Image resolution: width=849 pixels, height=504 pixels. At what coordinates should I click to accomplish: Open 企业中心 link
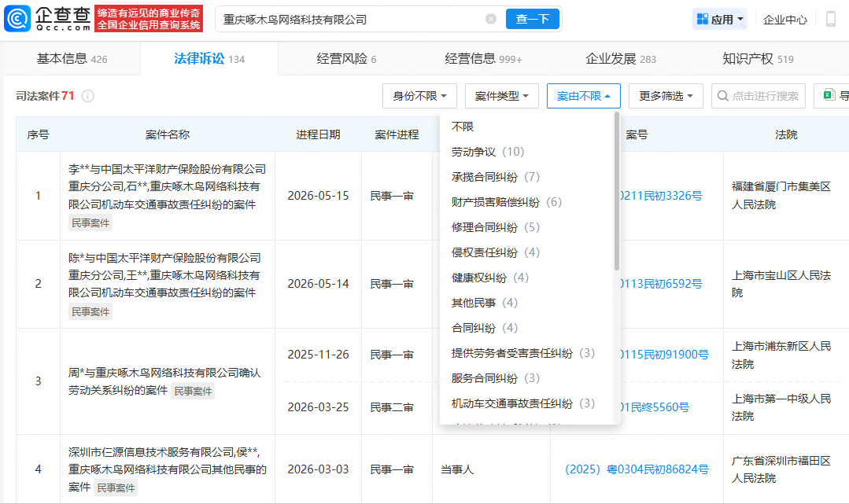pos(785,20)
